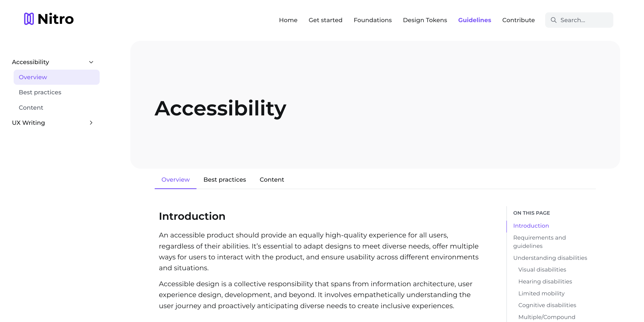Open Content in the left sidebar
The width and height of the screenshot is (644, 322).
pyautogui.click(x=31, y=108)
